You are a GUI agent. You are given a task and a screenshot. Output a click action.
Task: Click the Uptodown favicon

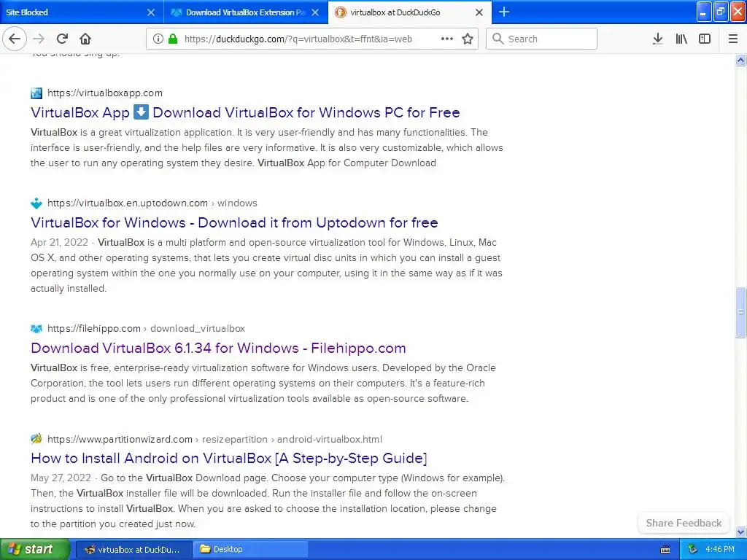[x=36, y=203]
